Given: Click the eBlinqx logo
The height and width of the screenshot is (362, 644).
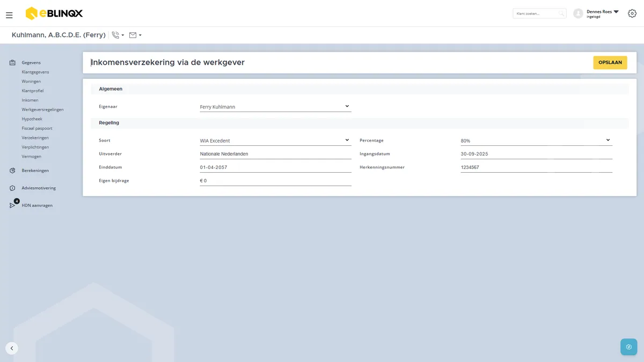Looking at the screenshot, I should point(54,13).
